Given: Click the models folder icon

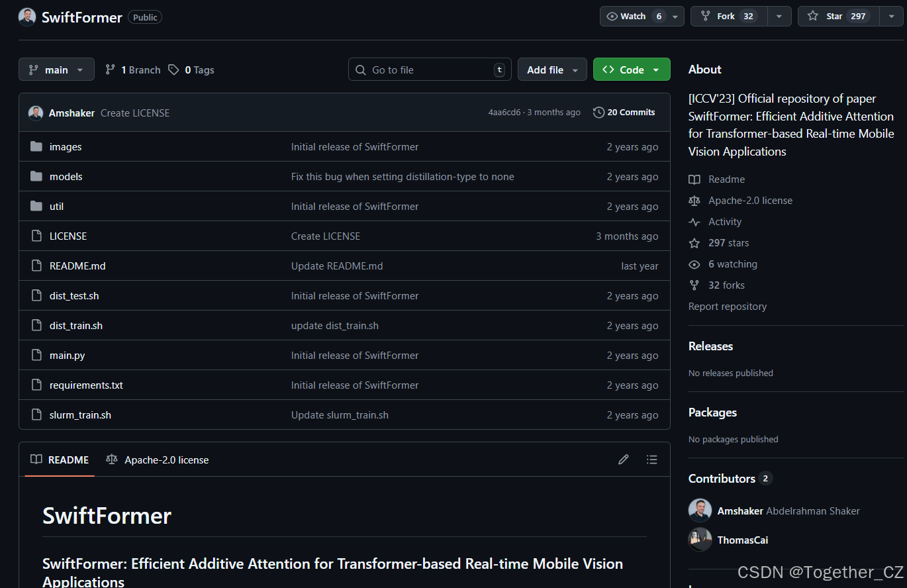Looking at the screenshot, I should point(36,176).
